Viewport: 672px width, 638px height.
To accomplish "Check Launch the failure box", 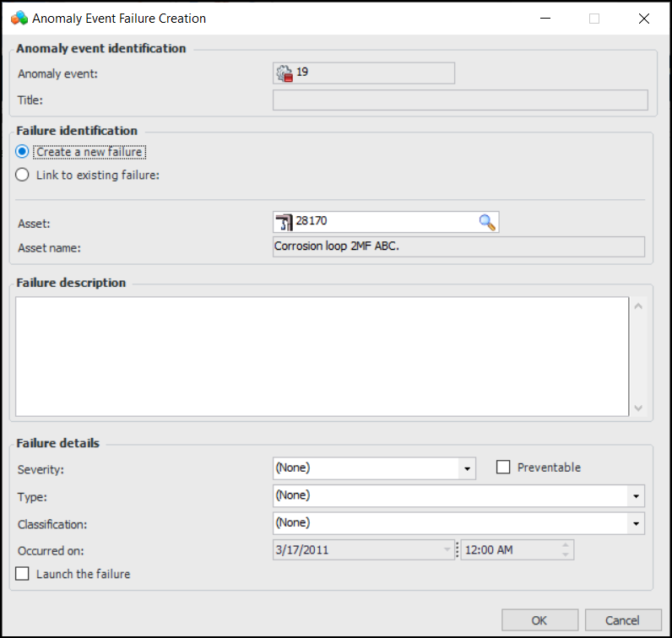I will (x=22, y=574).
